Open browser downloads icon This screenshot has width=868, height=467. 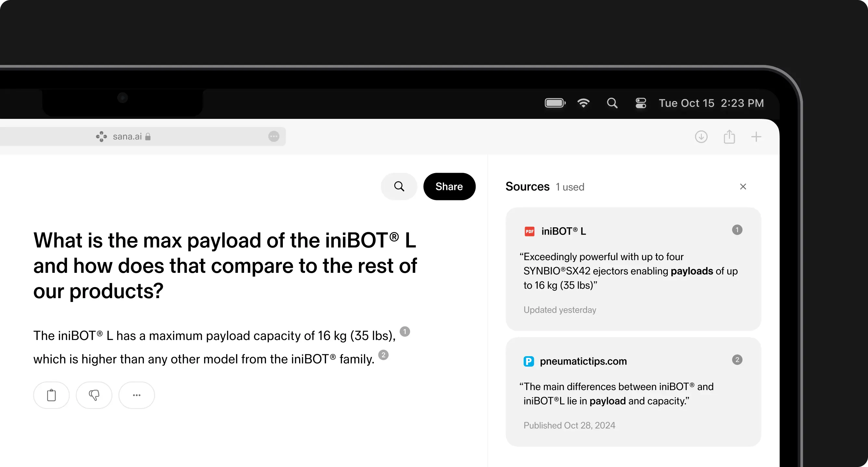point(701,137)
